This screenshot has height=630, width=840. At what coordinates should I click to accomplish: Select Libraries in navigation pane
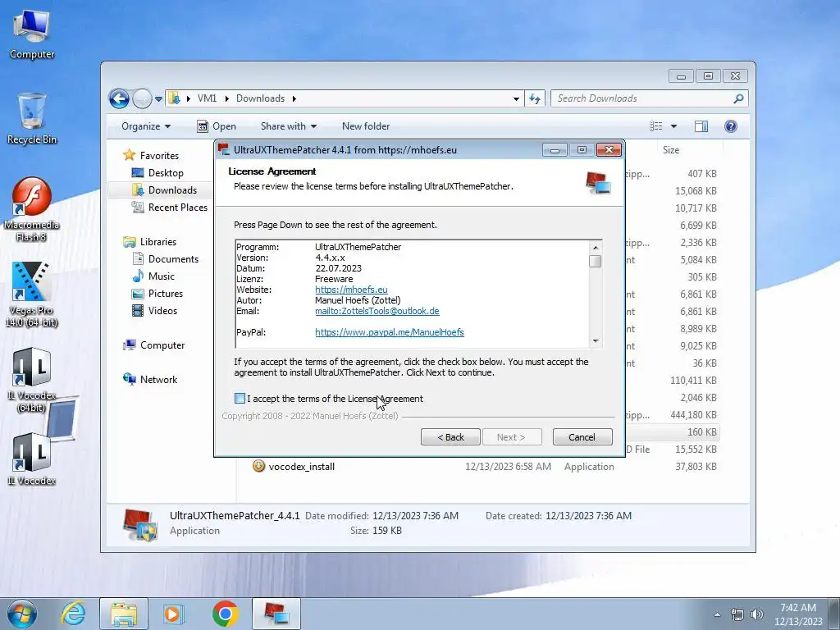coord(158,242)
